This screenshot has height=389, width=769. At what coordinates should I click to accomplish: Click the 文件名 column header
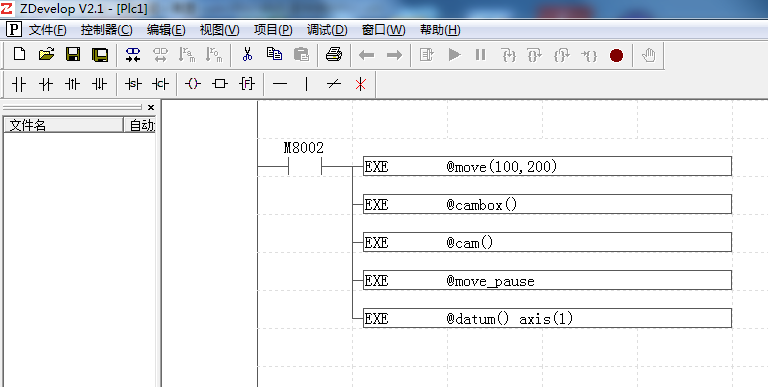(63, 125)
